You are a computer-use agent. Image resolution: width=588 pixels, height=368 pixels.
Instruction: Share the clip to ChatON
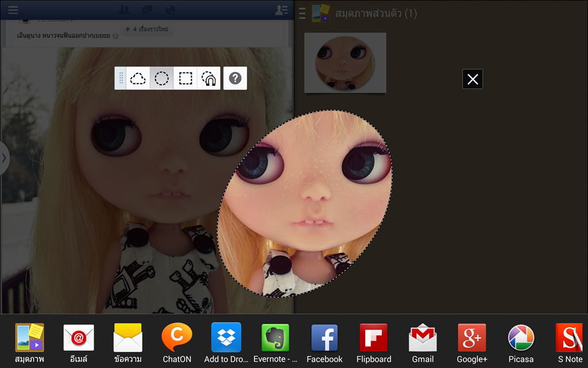[177, 343]
